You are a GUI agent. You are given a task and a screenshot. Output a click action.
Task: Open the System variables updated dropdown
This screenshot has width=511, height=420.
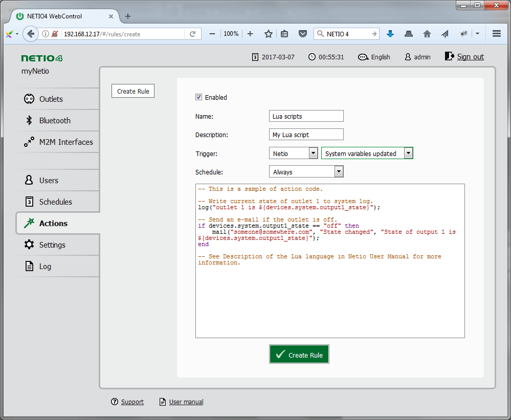367,153
